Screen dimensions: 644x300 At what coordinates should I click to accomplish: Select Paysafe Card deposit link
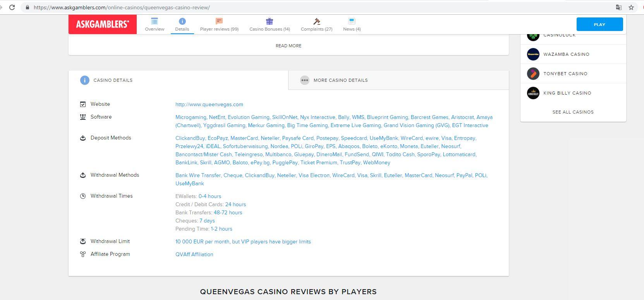(298, 138)
